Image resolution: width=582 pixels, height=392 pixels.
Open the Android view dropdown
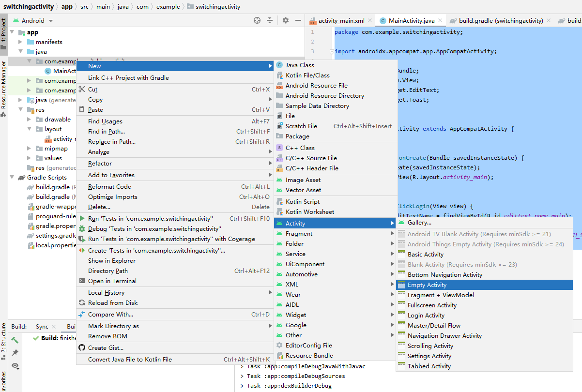click(x=51, y=21)
